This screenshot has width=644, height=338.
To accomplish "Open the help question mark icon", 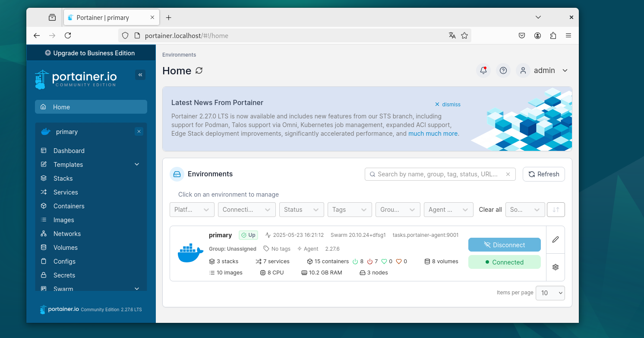I will [x=503, y=70].
